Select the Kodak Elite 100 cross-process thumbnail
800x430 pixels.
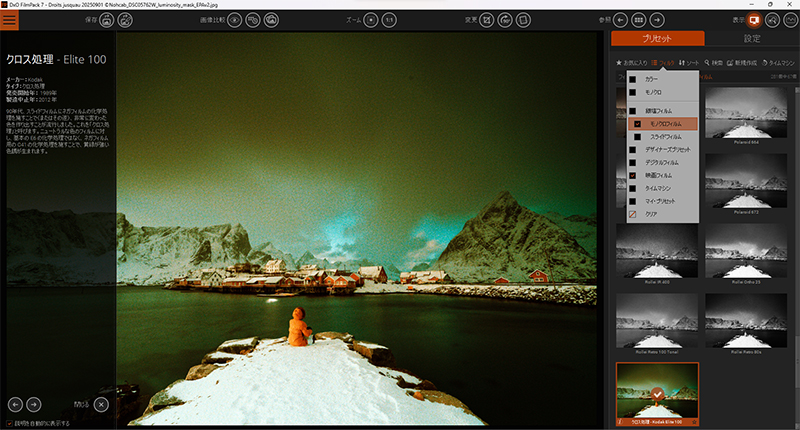coord(657,394)
